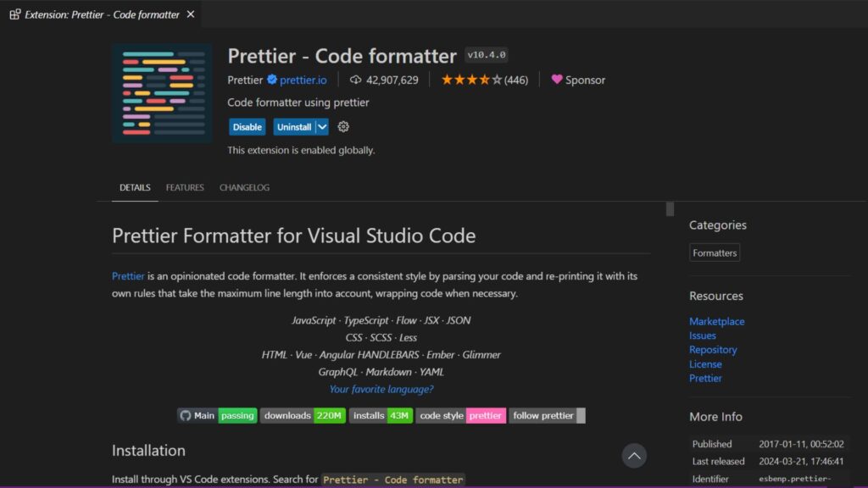Click the 'CSS · SCSS · Less' line

click(381, 337)
